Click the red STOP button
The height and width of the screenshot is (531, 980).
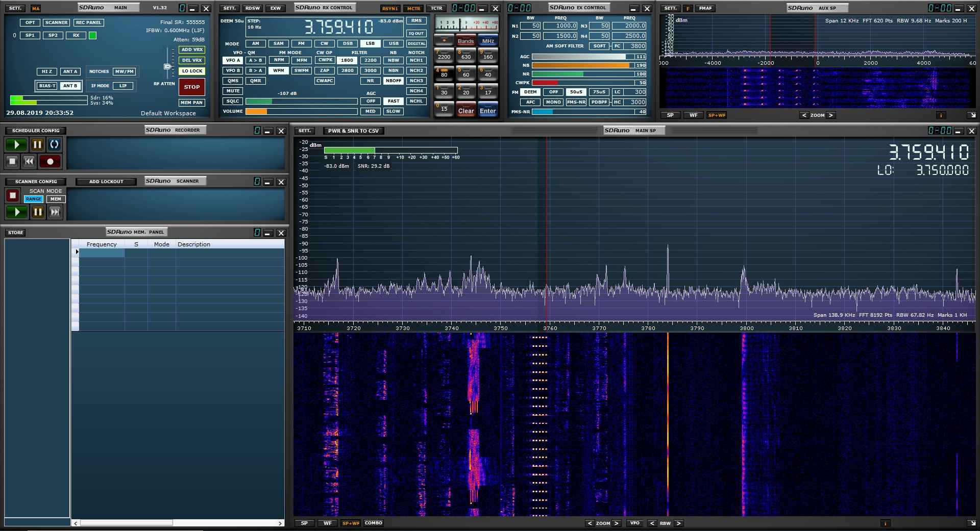pyautogui.click(x=192, y=87)
